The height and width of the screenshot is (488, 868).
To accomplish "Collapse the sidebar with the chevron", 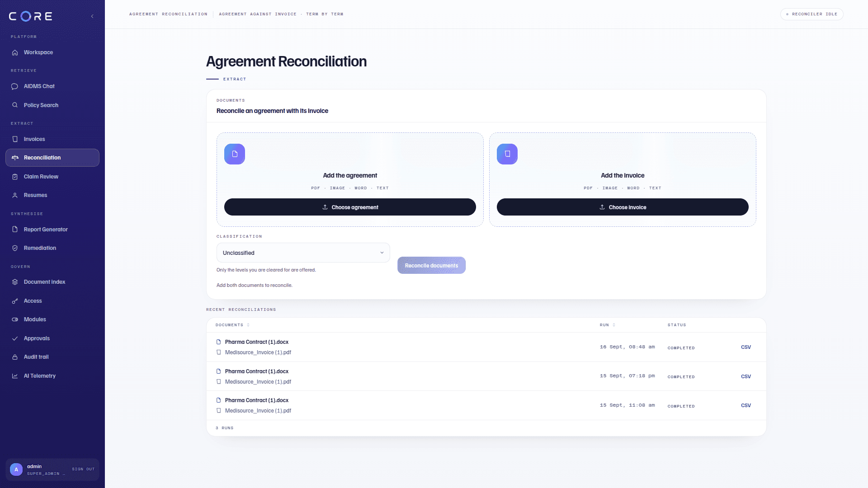I will (92, 16).
